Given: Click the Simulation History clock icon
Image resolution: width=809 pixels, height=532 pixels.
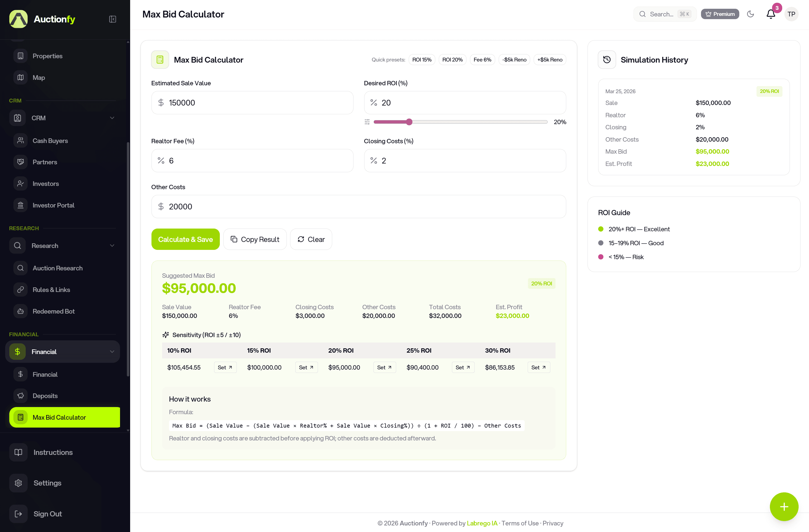Looking at the screenshot, I should 607,60.
